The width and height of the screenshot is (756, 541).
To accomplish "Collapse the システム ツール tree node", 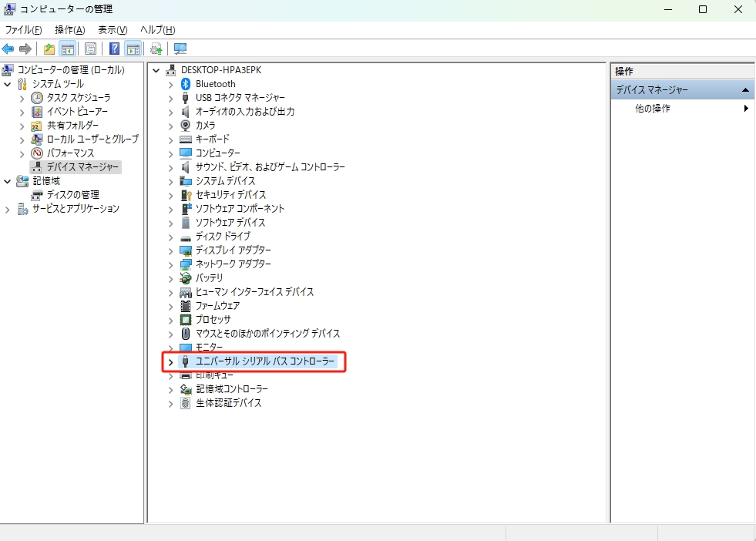I will point(8,84).
